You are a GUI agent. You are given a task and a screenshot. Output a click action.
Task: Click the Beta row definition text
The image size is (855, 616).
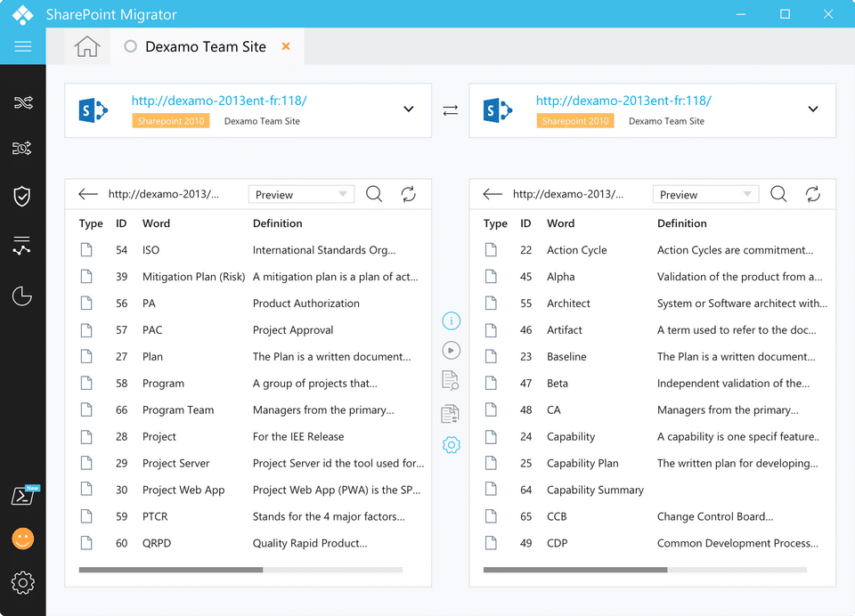pos(733,384)
